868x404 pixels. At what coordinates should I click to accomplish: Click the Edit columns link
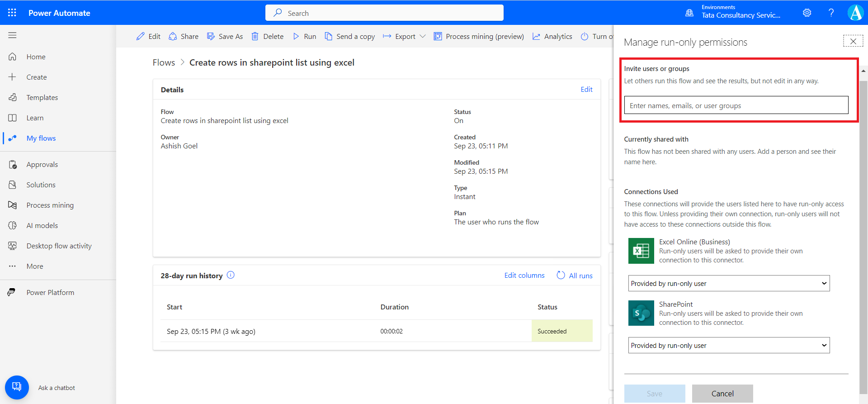pos(524,275)
